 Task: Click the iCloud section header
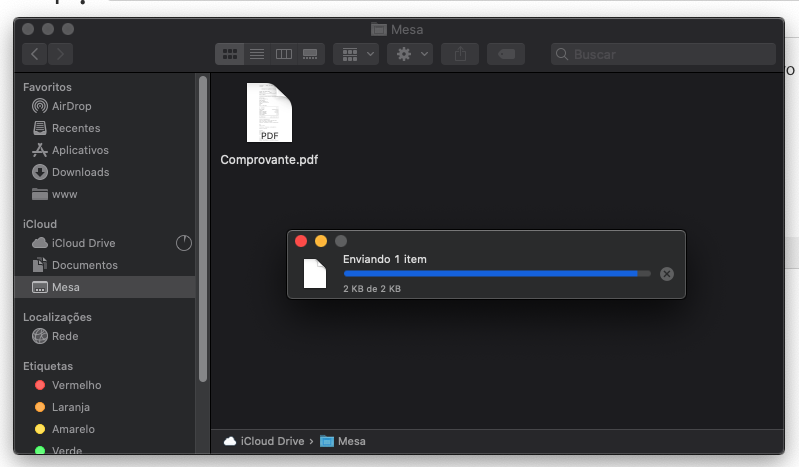[40, 224]
